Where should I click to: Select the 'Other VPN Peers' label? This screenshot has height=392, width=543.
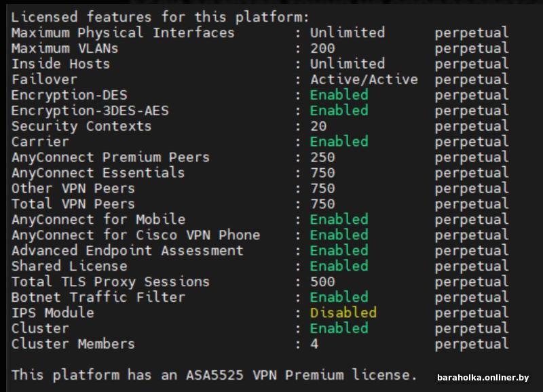tap(73, 189)
